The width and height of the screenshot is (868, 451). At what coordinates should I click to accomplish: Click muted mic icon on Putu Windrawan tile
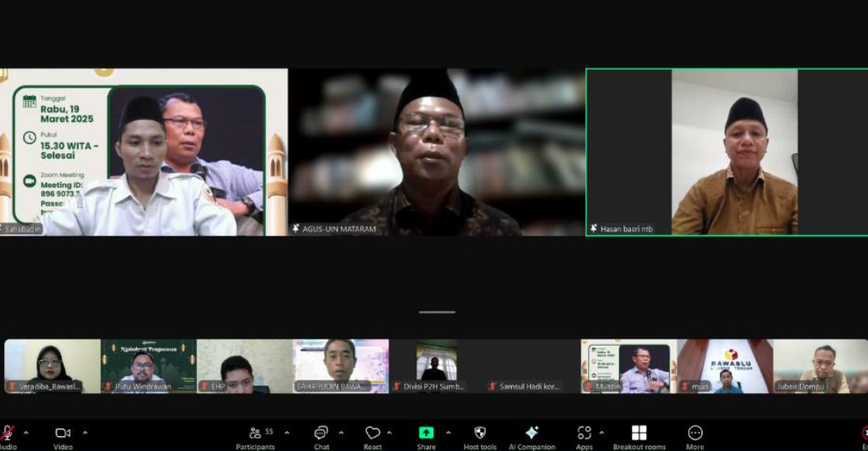coord(108,386)
